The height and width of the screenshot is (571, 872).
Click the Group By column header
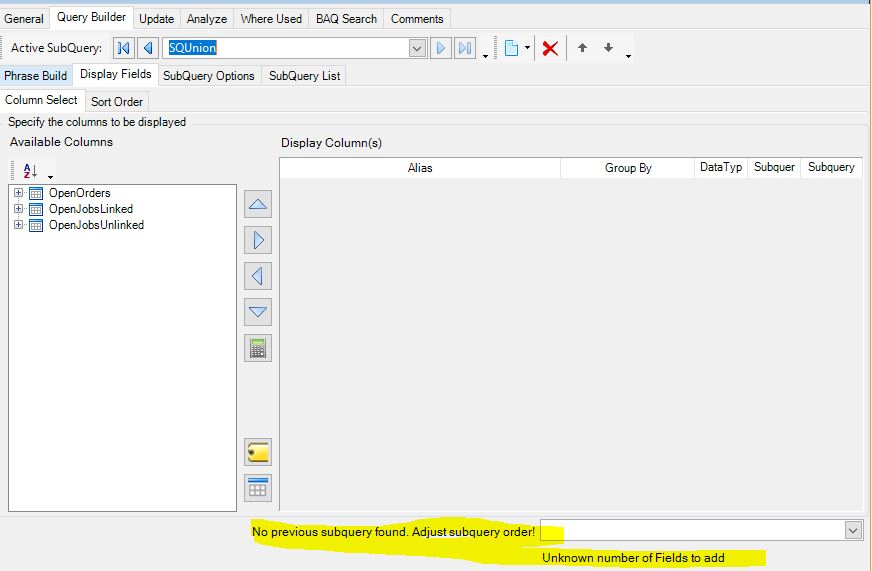point(628,168)
